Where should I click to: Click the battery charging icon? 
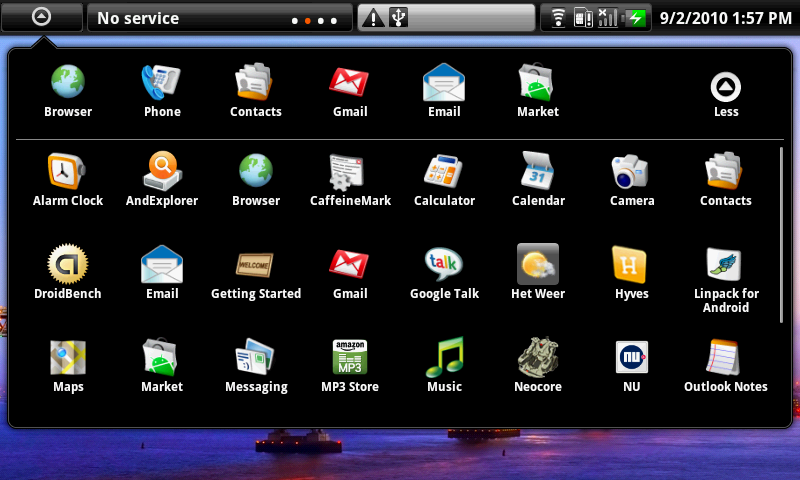[x=636, y=18]
